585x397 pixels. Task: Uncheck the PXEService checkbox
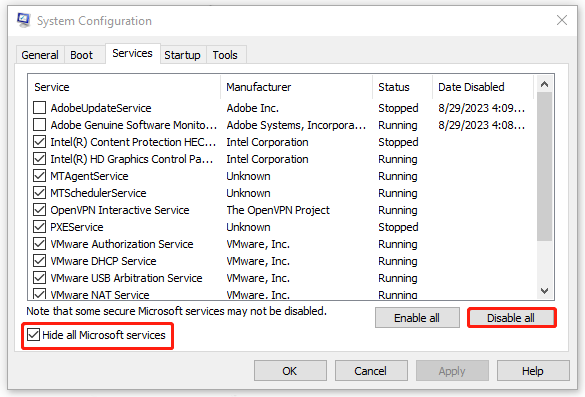(x=40, y=227)
